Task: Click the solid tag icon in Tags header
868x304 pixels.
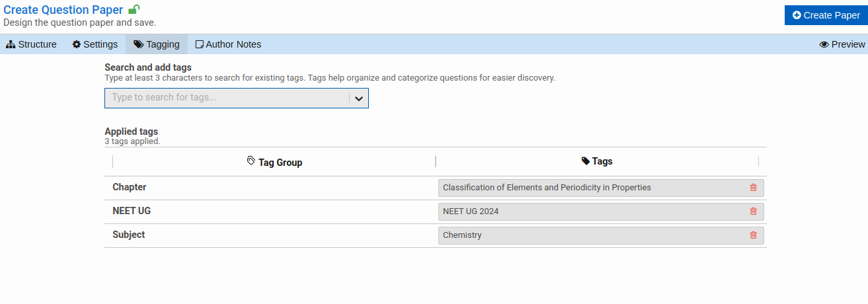Action: click(x=585, y=161)
